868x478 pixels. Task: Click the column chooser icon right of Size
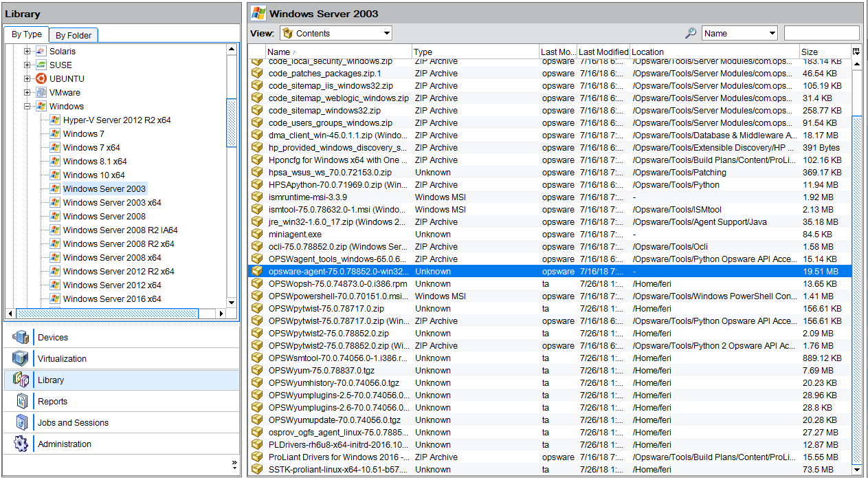pyautogui.click(x=856, y=52)
